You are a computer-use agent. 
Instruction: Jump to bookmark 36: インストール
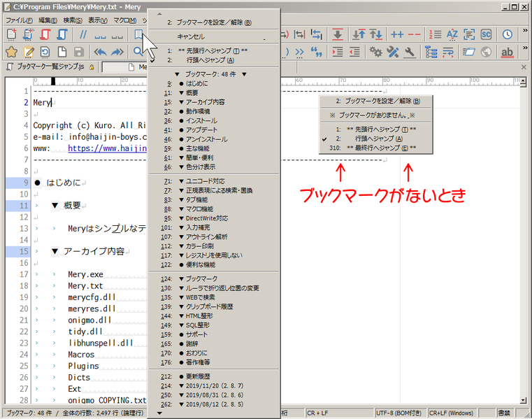click(x=214, y=120)
